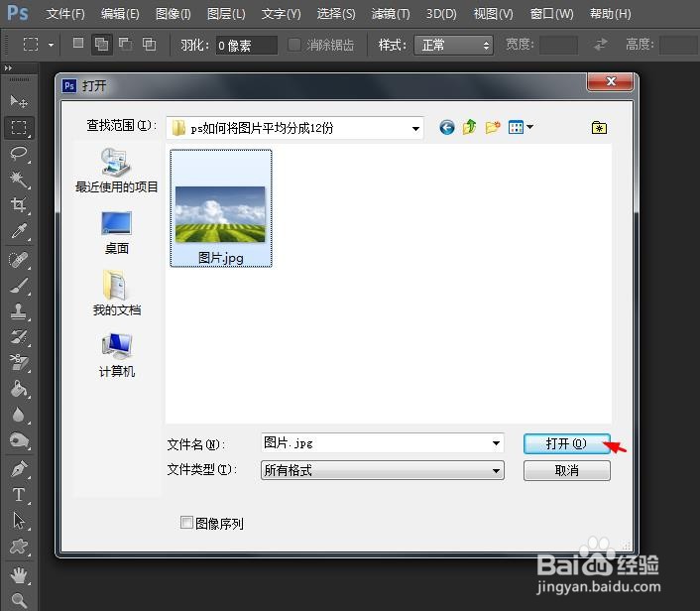Open the 样式 正常 dropdown
Image resolution: width=700 pixels, height=611 pixels.
pyautogui.click(x=453, y=45)
